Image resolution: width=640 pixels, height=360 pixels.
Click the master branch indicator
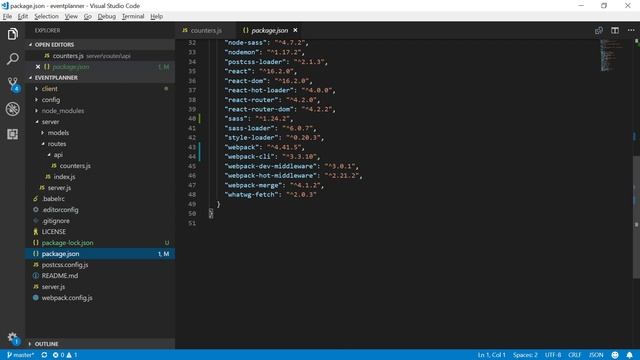click(20, 355)
